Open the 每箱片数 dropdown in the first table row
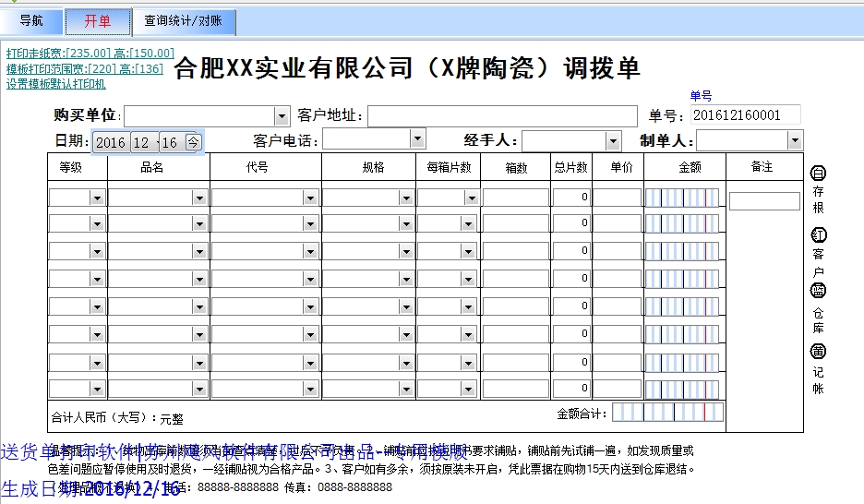 [472, 198]
